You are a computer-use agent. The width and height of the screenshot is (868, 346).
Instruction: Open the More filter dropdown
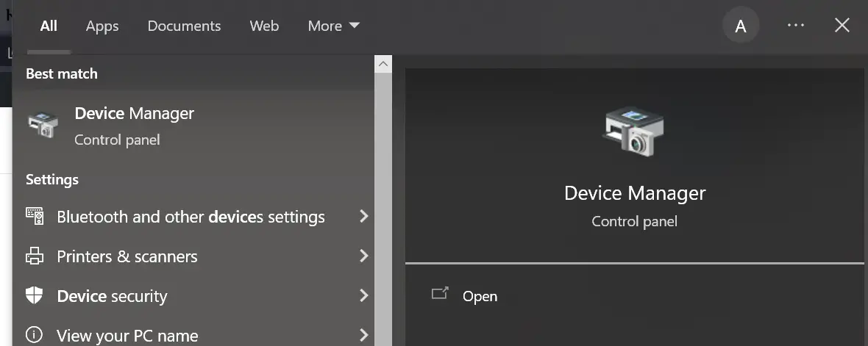pyautogui.click(x=333, y=26)
